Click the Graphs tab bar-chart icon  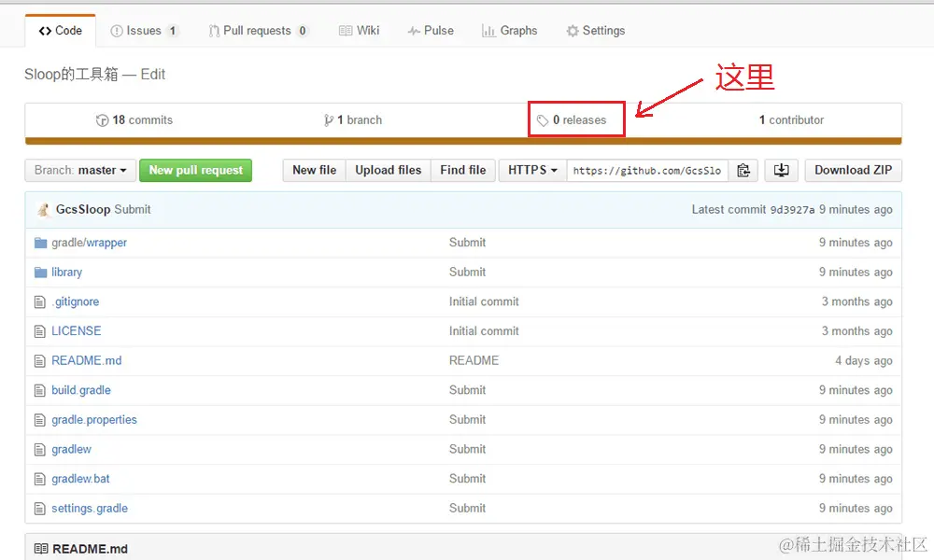click(x=488, y=31)
